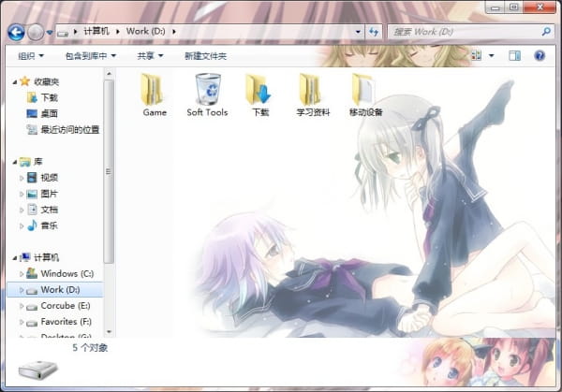The width and height of the screenshot is (562, 392).
Task: Expand the Corcube (E:) tree arrow
Action: 22,306
